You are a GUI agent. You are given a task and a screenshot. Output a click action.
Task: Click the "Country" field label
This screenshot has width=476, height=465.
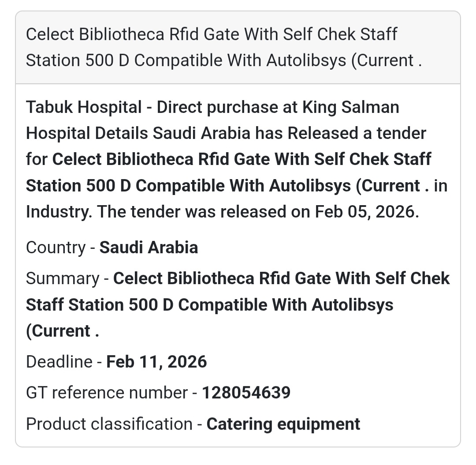56,247
